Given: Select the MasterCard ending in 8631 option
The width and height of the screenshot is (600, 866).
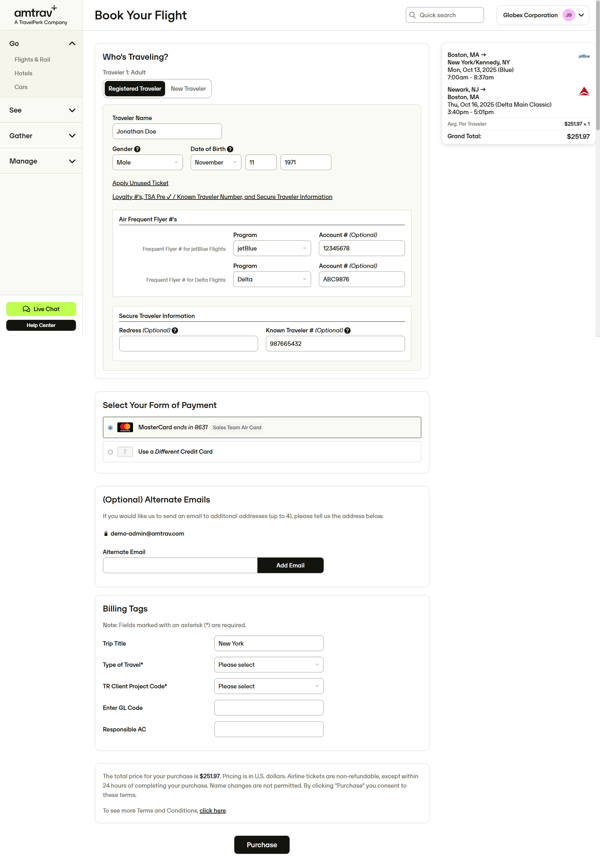Looking at the screenshot, I should click(x=110, y=427).
